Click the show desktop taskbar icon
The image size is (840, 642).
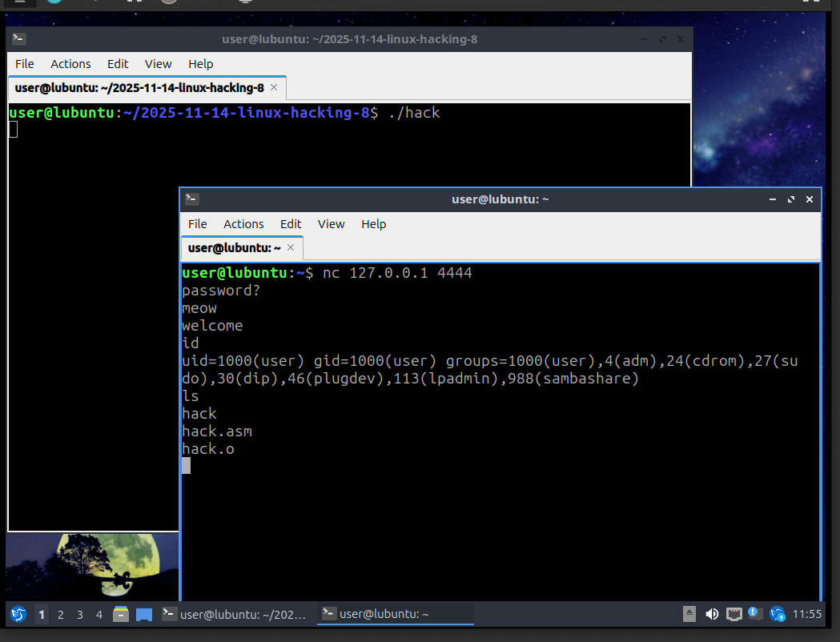(x=144, y=615)
